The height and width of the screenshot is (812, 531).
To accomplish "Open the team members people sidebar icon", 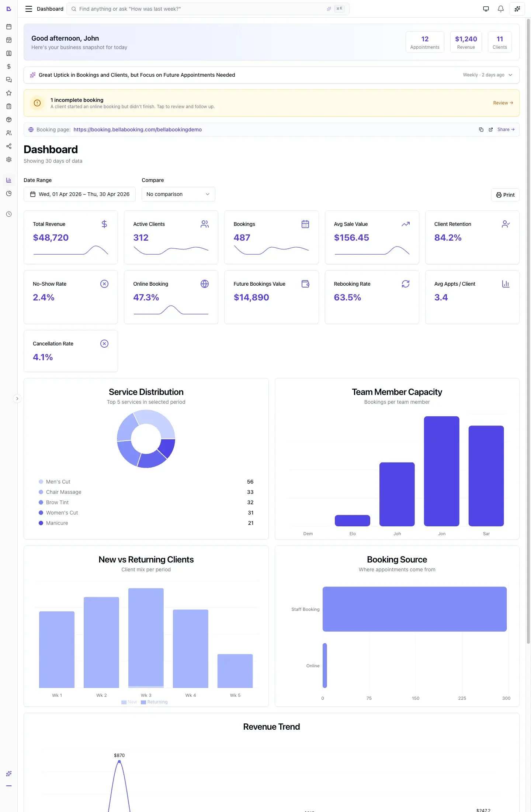I will point(9,133).
